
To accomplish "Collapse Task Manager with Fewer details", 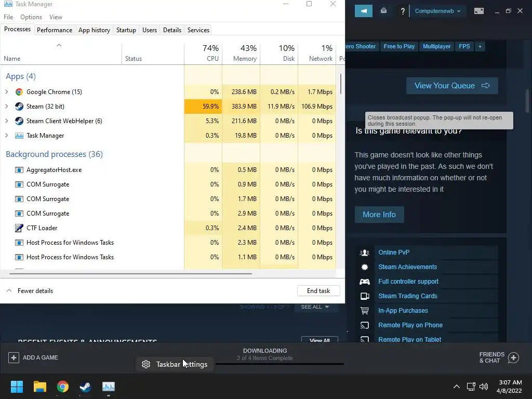I will tap(30, 291).
